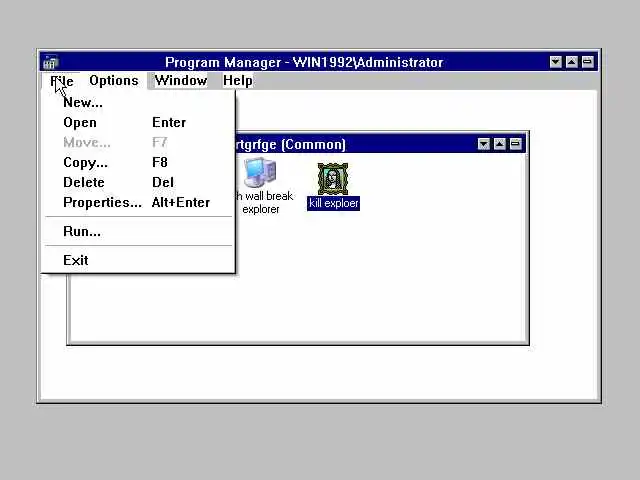The height and width of the screenshot is (480, 640).
Task: Click the wall break explorer label
Action: pos(264,202)
